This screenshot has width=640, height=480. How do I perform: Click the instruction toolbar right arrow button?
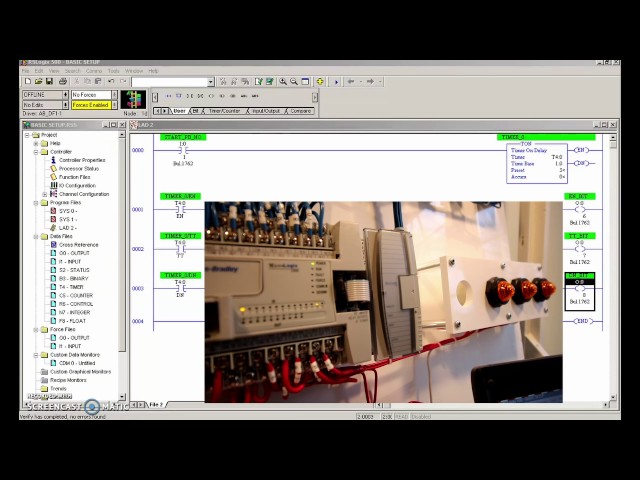click(x=315, y=97)
